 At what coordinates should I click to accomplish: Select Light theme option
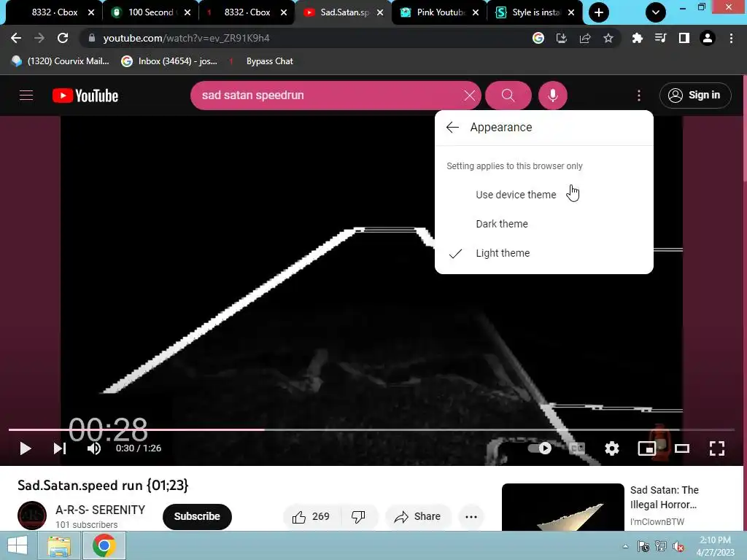544,253
